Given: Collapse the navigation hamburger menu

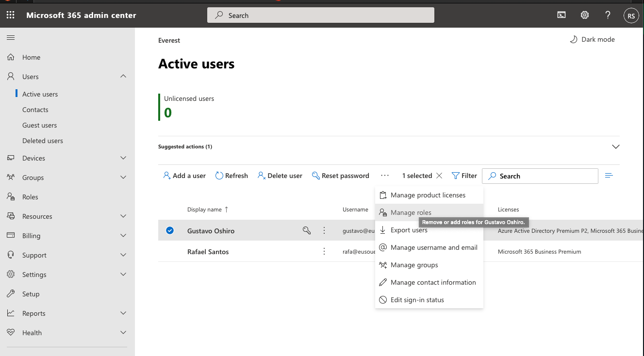Looking at the screenshot, I should [11, 37].
